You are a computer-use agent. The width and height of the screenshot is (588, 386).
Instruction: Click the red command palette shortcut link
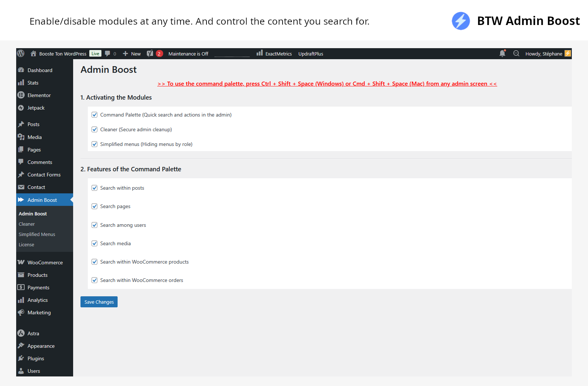tap(327, 84)
